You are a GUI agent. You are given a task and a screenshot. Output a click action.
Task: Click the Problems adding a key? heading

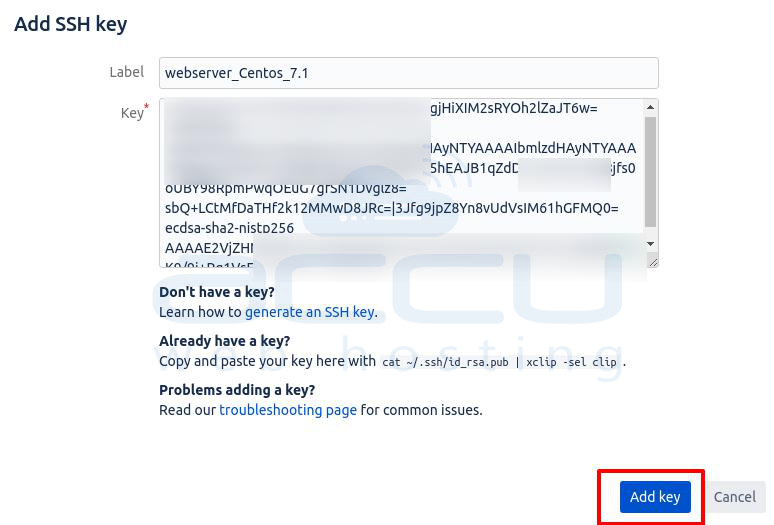coord(237,390)
